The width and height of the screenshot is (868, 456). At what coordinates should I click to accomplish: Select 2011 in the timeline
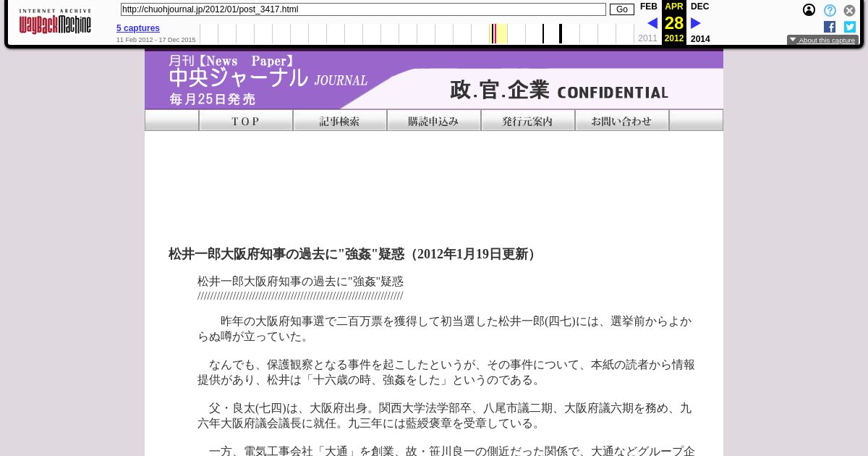coord(648,38)
